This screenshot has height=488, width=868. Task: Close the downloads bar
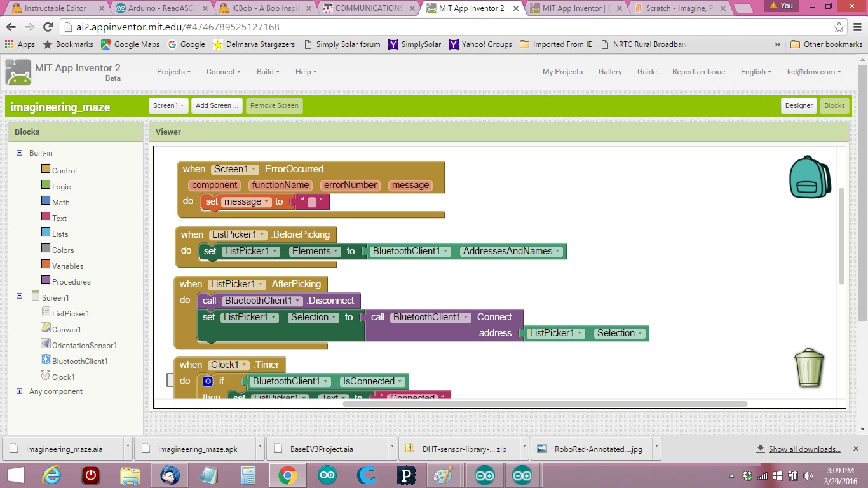[856, 448]
